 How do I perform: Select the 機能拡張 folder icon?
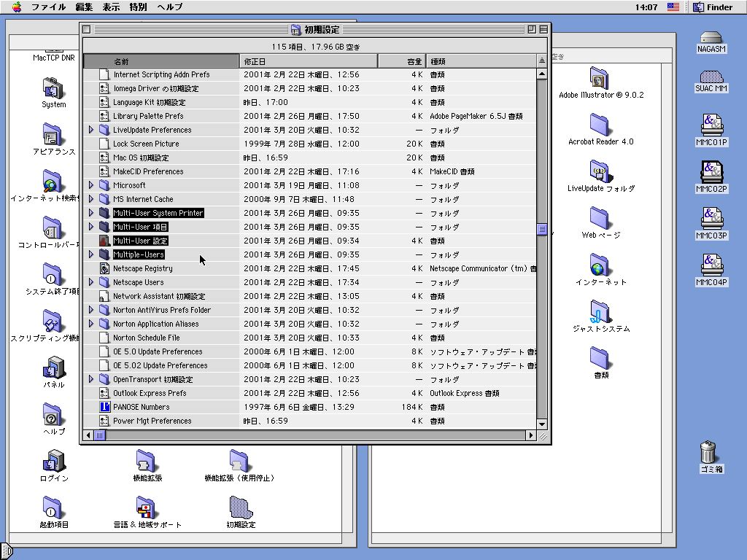[146, 461]
